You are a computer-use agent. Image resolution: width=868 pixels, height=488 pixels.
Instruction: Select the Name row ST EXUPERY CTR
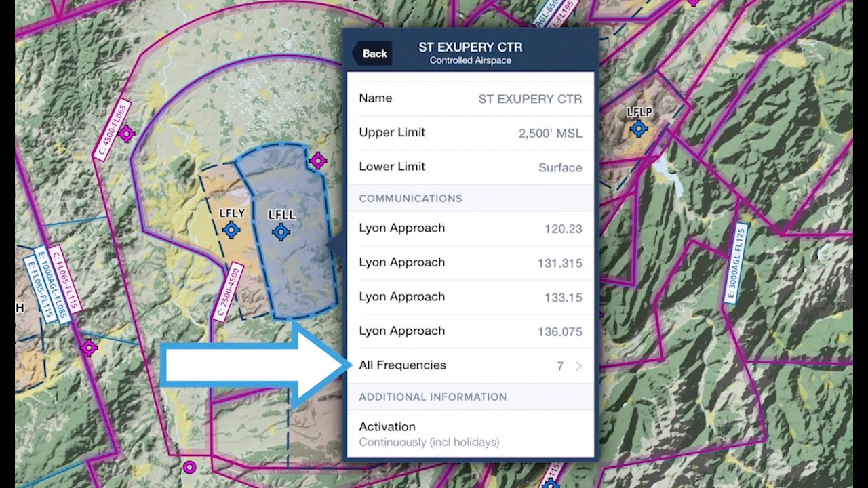coord(471,98)
